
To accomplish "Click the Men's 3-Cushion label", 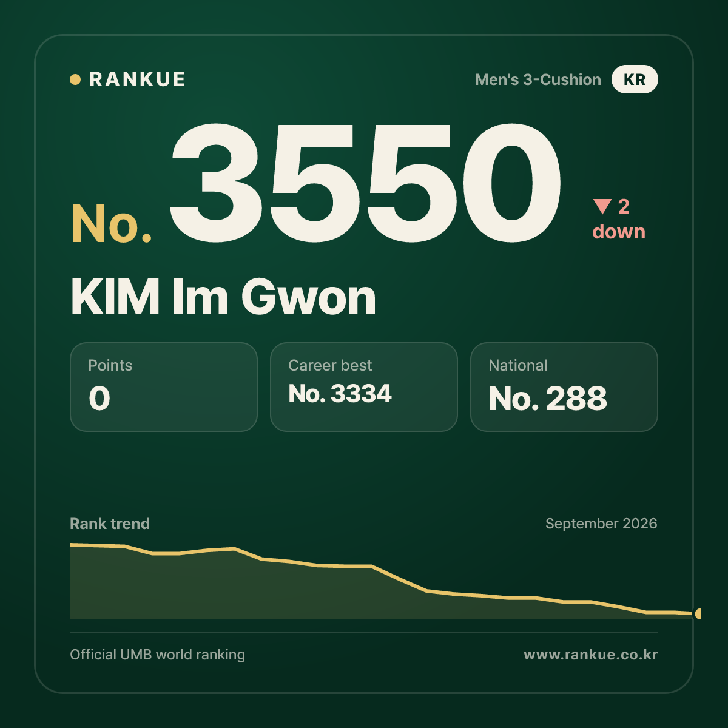I will (x=538, y=79).
